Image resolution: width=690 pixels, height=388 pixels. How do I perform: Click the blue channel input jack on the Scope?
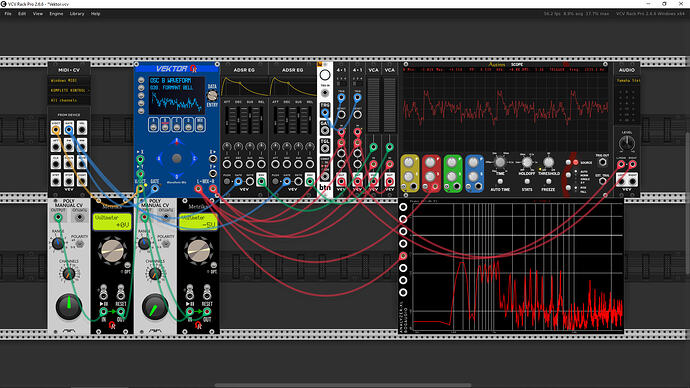[478, 187]
